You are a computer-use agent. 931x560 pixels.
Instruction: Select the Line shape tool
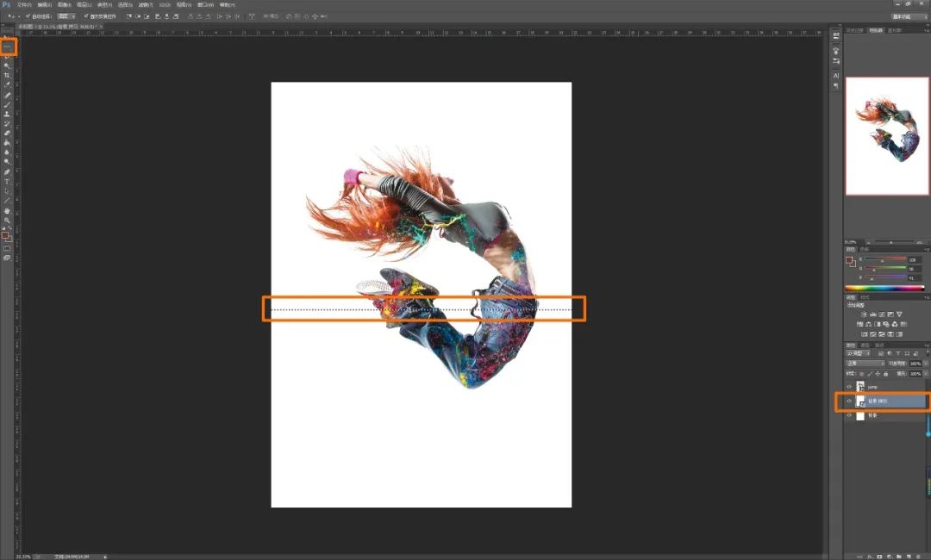7,201
